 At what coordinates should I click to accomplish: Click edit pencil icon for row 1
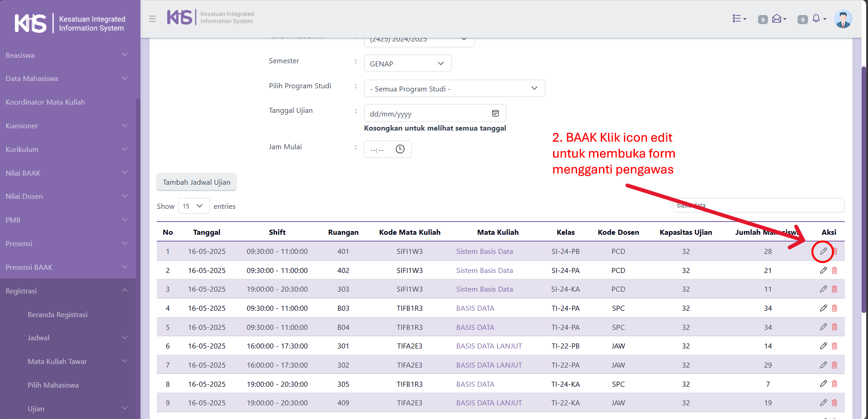coord(823,251)
